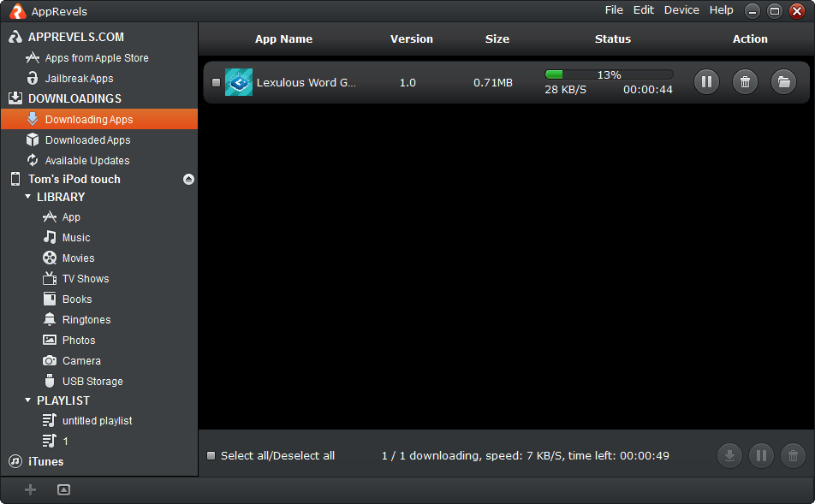Viewport: 815px width, 504px height.
Task: Sort by Size column header
Action: 497,39
